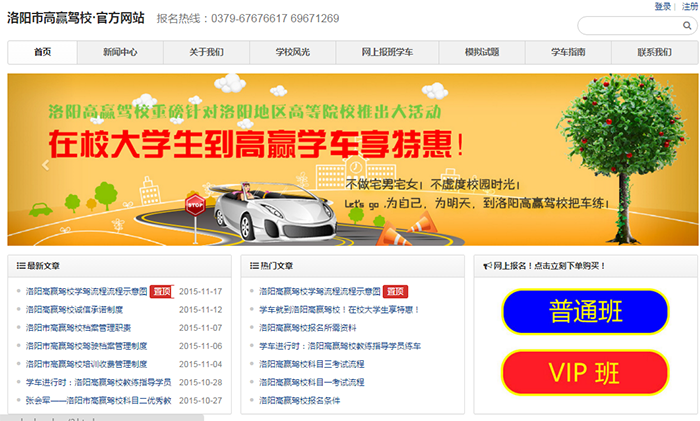This screenshot has height=421, width=700.
Task: Click the promotional banner image
Action: click(350, 160)
